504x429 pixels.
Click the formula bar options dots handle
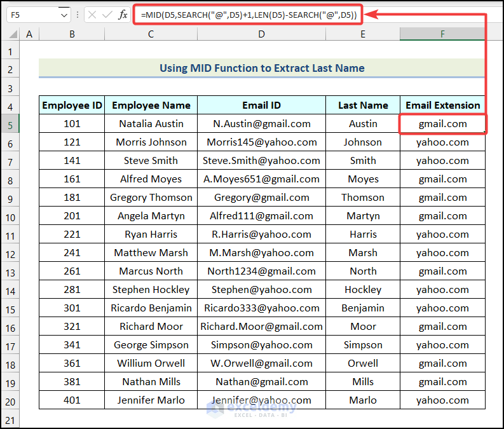78,15
